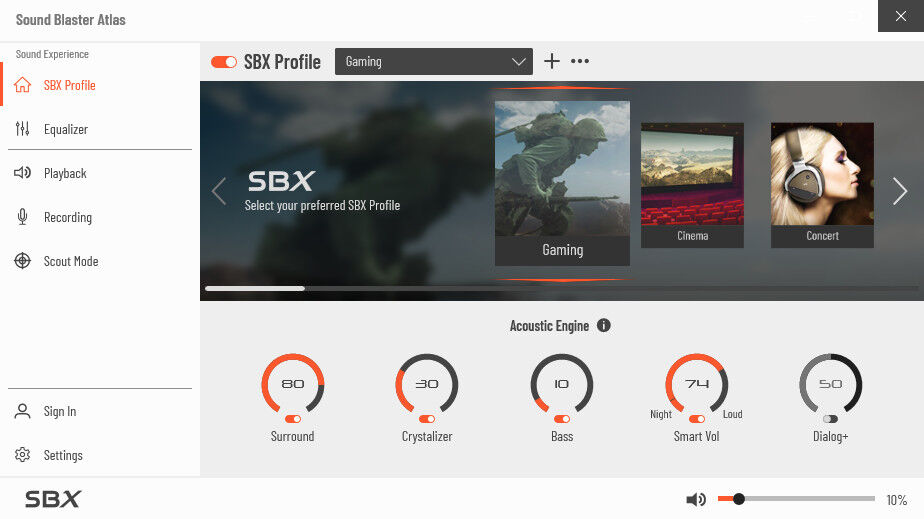Enable the Dialog+ toggle
This screenshot has height=519, width=924.
pyautogui.click(x=831, y=419)
